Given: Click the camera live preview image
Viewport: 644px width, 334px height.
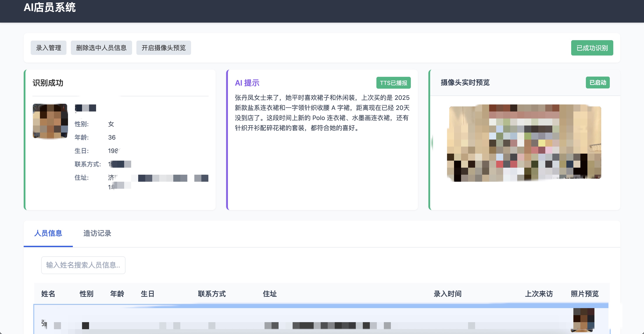Looking at the screenshot, I should click(524, 143).
